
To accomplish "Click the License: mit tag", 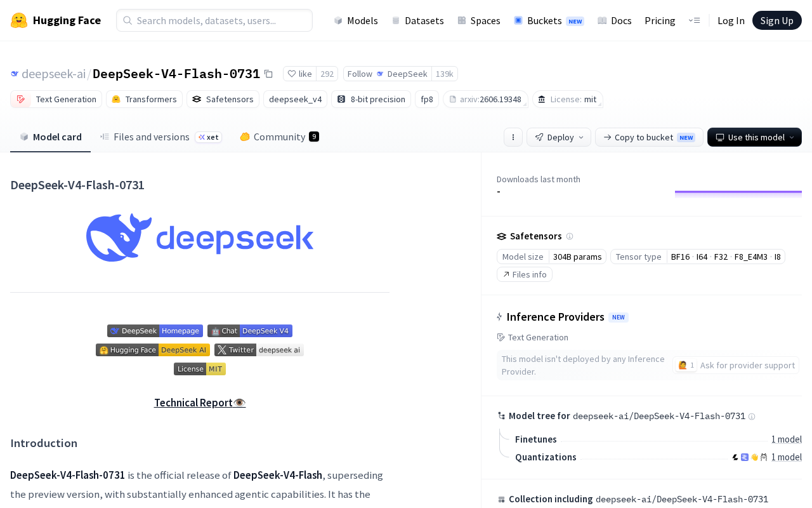I will [x=567, y=99].
